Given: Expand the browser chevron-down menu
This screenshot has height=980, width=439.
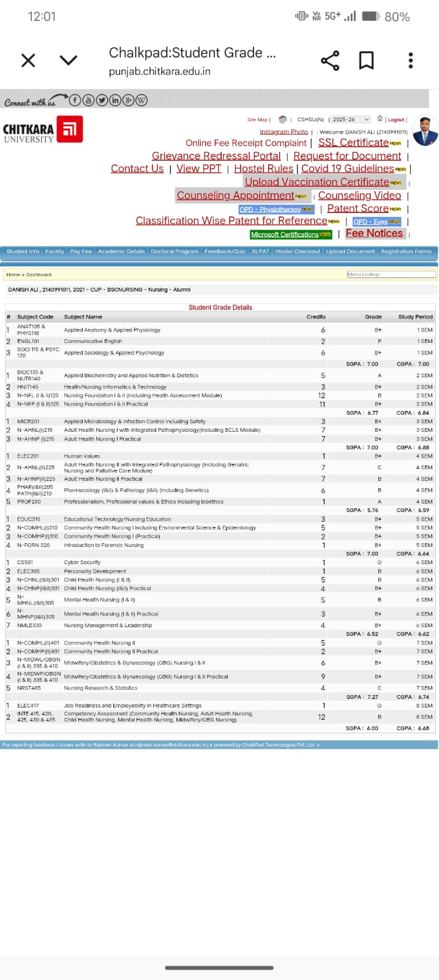Looking at the screenshot, I should (x=69, y=60).
